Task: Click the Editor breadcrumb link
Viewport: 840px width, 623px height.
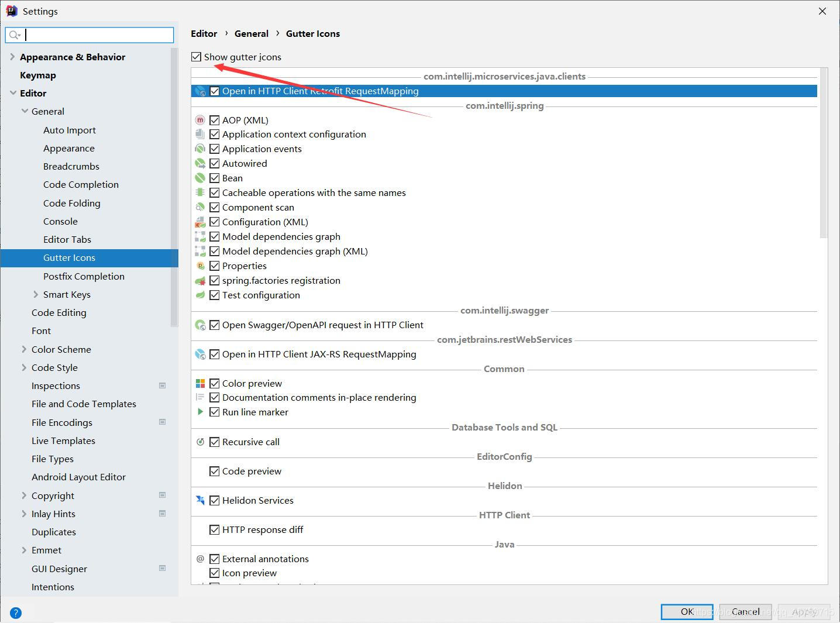Action: click(x=204, y=33)
